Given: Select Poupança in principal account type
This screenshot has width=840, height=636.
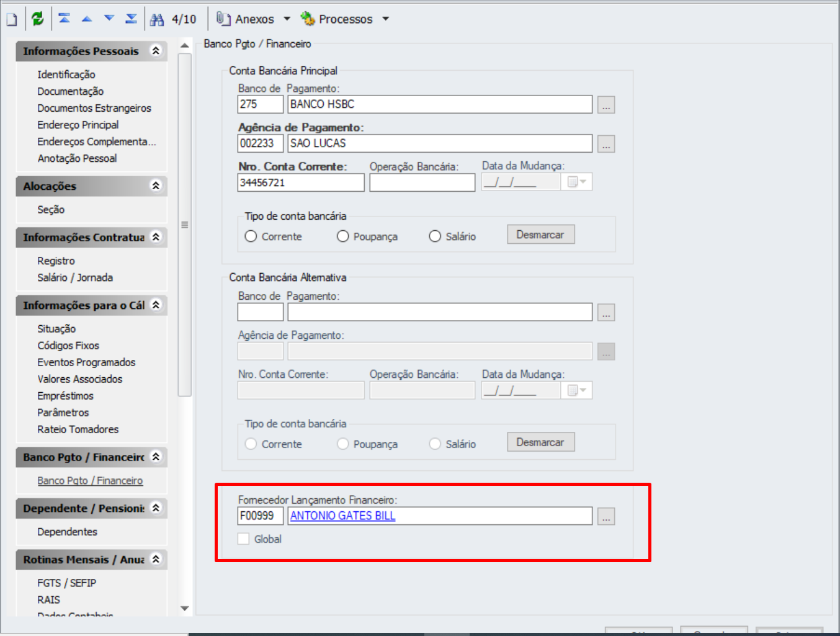Looking at the screenshot, I should tap(342, 236).
